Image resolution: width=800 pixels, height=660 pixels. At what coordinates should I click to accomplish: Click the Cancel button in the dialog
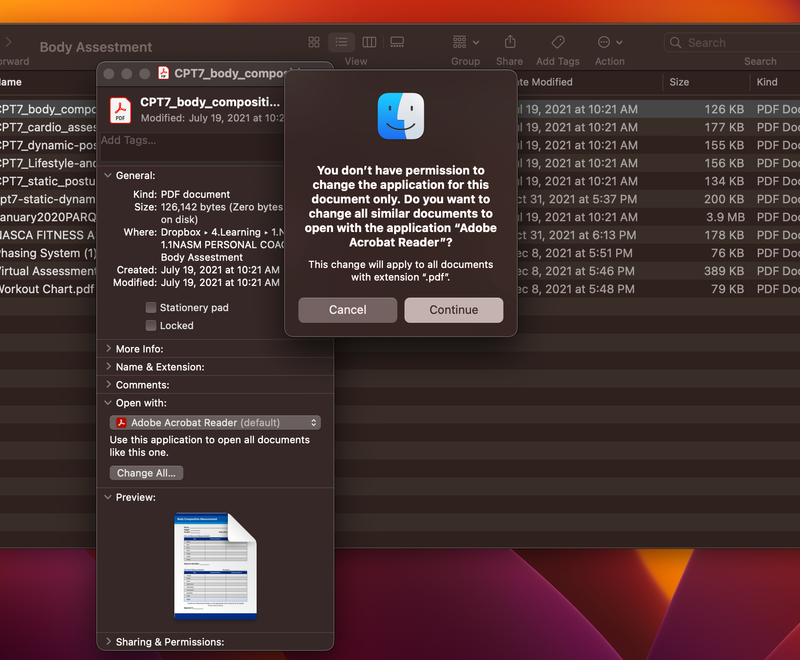pyautogui.click(x=347, y=310)
